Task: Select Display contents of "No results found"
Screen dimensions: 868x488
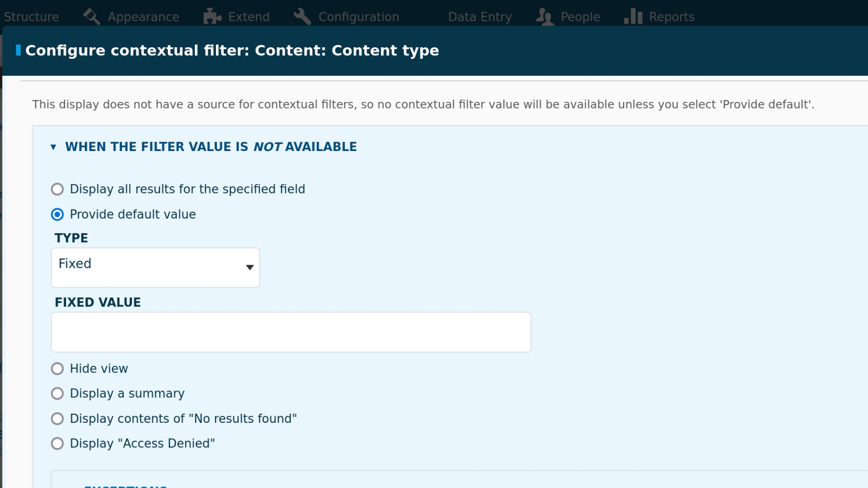Action: (57, 418)
